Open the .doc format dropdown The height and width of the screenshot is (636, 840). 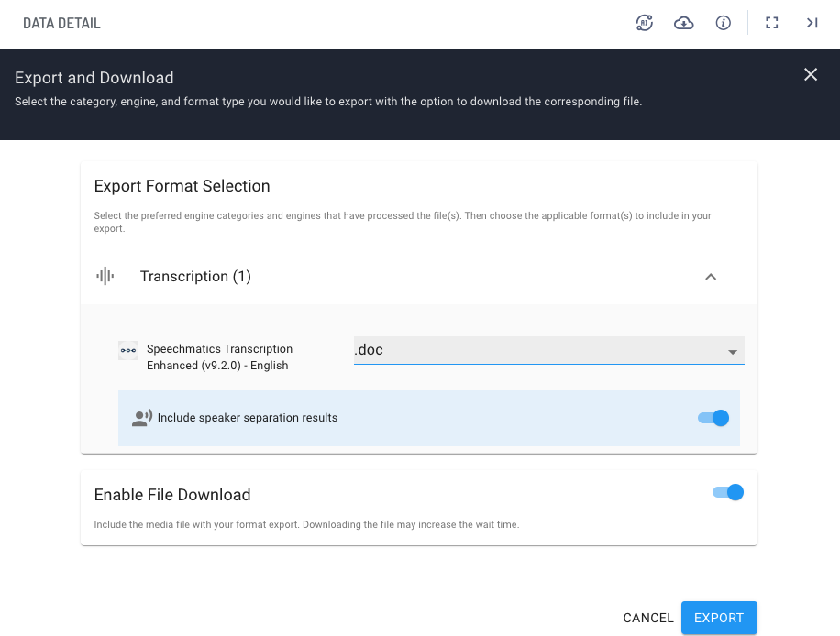[548, 350]
